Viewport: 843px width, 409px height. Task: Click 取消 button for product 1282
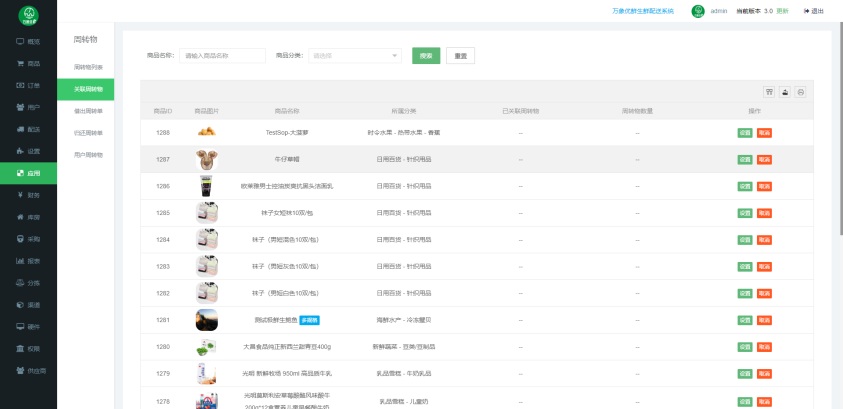[764, 293]
